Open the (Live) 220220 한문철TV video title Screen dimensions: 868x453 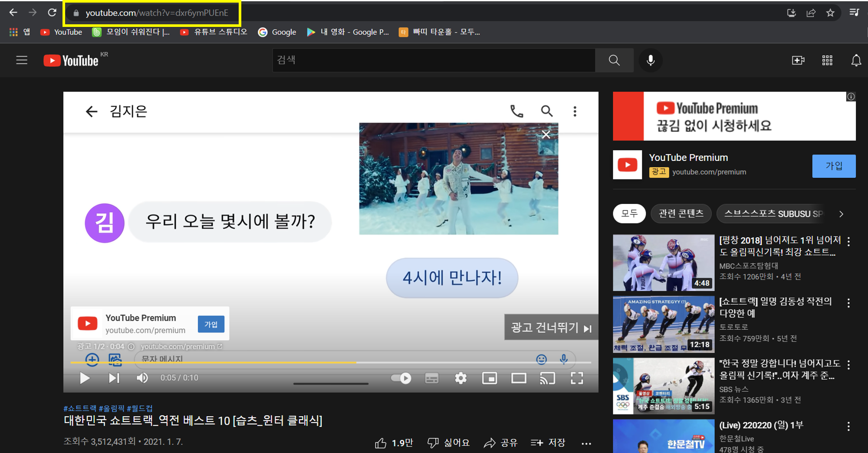(761, 425)
